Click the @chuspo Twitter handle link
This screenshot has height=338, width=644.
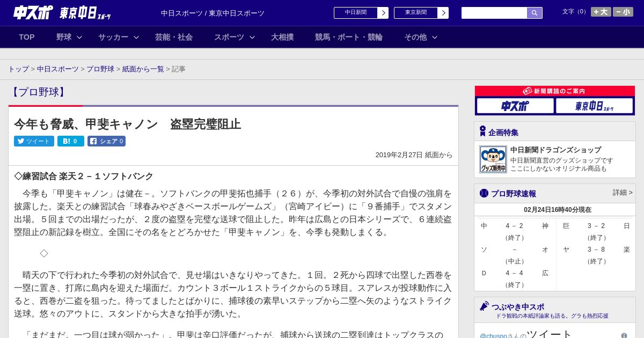point(493,336)
